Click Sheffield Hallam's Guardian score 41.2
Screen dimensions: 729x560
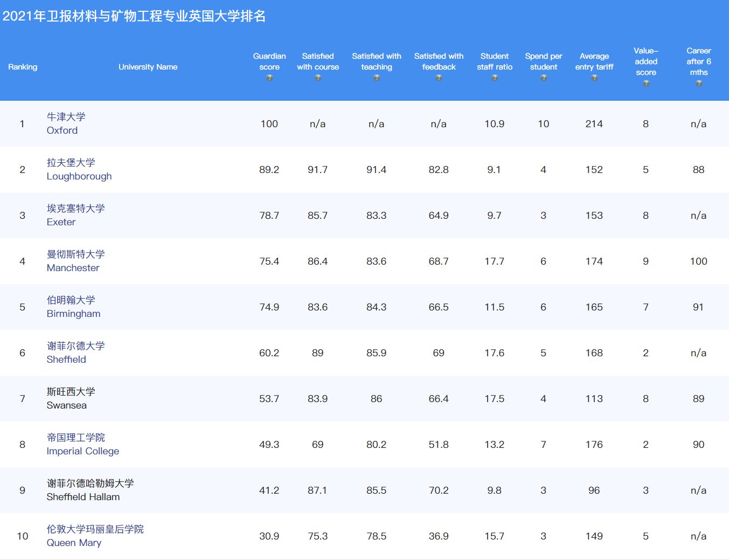pyautogui.click(x=269, y=490)
